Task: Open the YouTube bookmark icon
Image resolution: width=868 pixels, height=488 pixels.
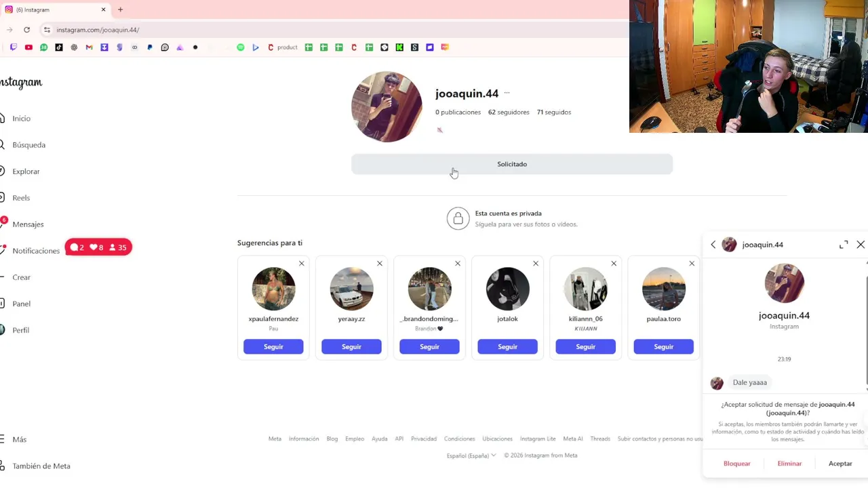Action: [28, 47]
